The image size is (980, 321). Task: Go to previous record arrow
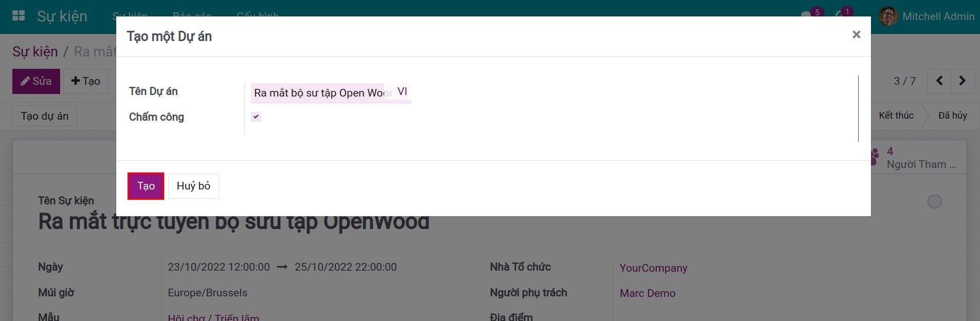(939, 81)
